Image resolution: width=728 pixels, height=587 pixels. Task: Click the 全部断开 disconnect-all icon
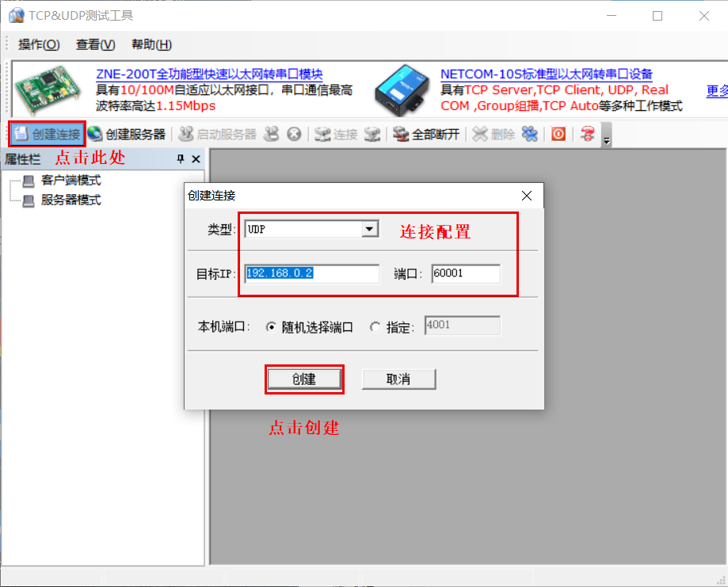pos(401,134)
